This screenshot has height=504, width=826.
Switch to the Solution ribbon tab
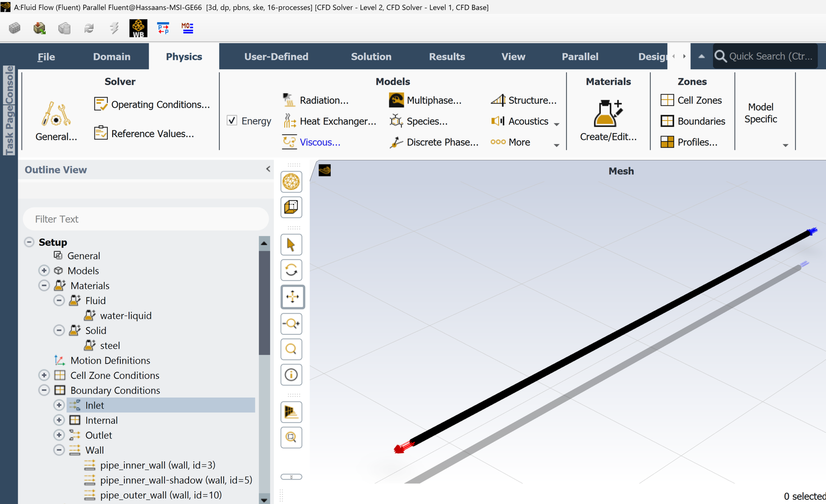371,57
